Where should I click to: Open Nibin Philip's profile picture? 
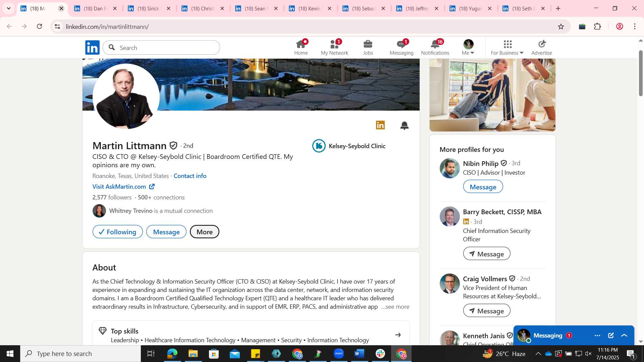[x=449, y=168]
